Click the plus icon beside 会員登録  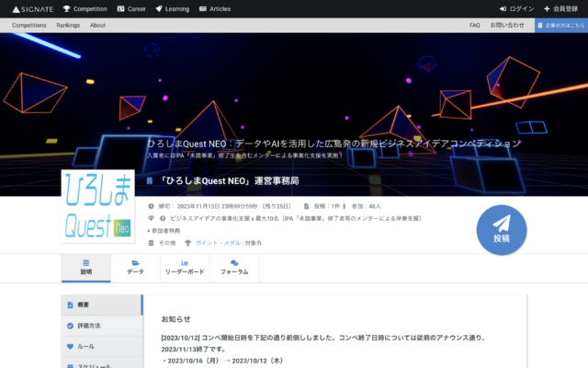coord(547,9)
